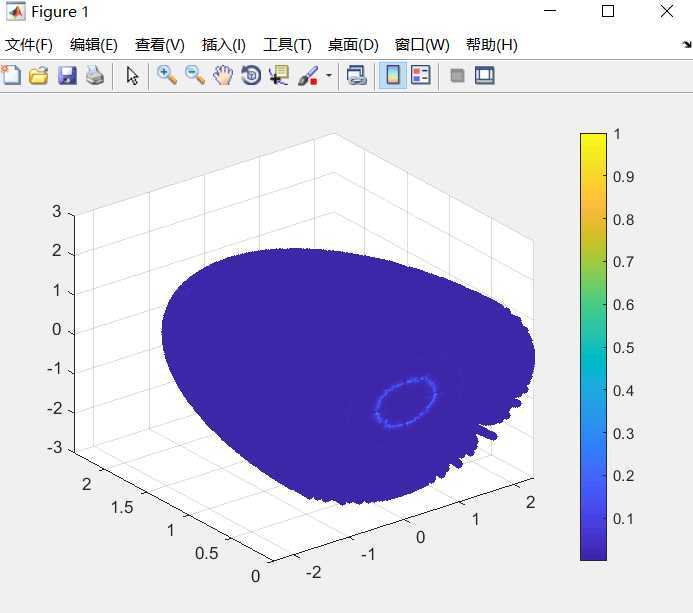Image resolution: width=693 pixels, height=613 pixels.
Task: Activate the Zoom Out tool
Action: pyautogui.click(x=195, y=75)
